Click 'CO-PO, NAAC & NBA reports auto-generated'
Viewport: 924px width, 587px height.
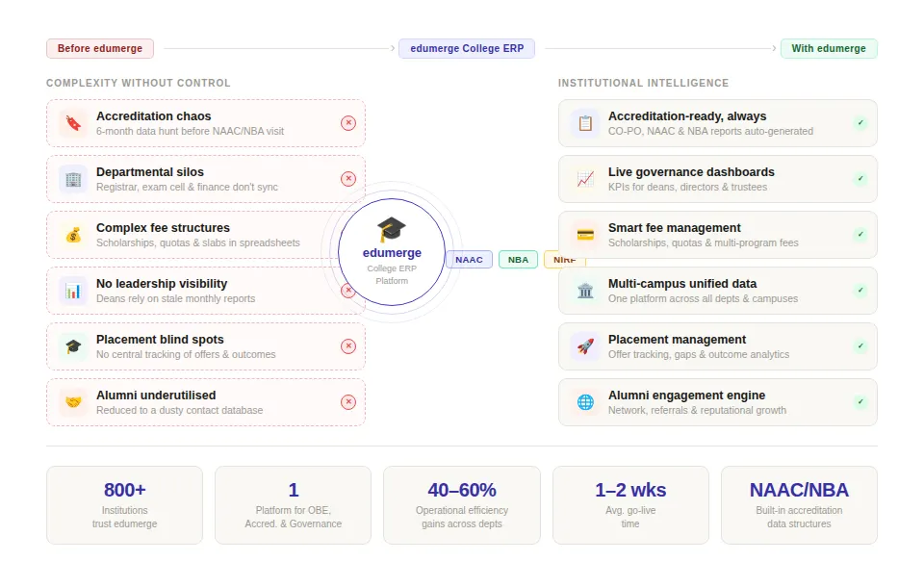[x=710, y=132]
